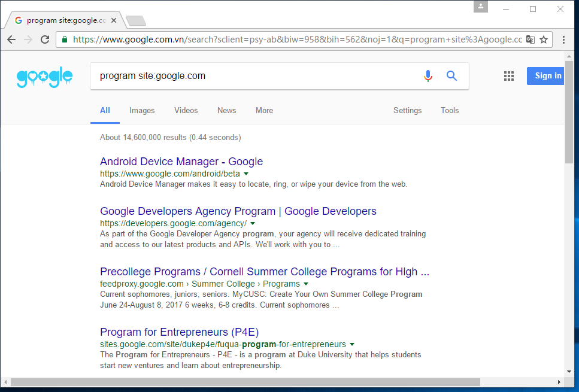
Task: Open Android Device Manager - Google result
Action: [181, 162]
